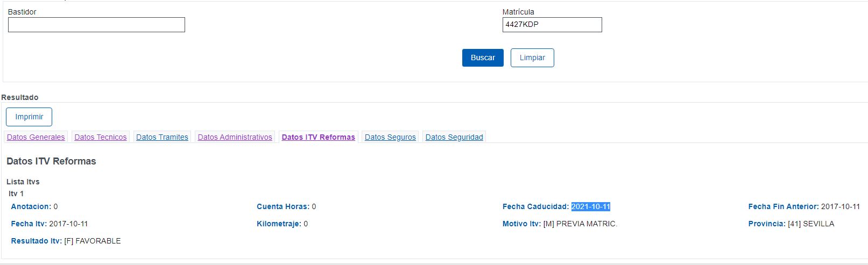Switch to the Datos Tecnicos tab

click(x=101, y=137)
